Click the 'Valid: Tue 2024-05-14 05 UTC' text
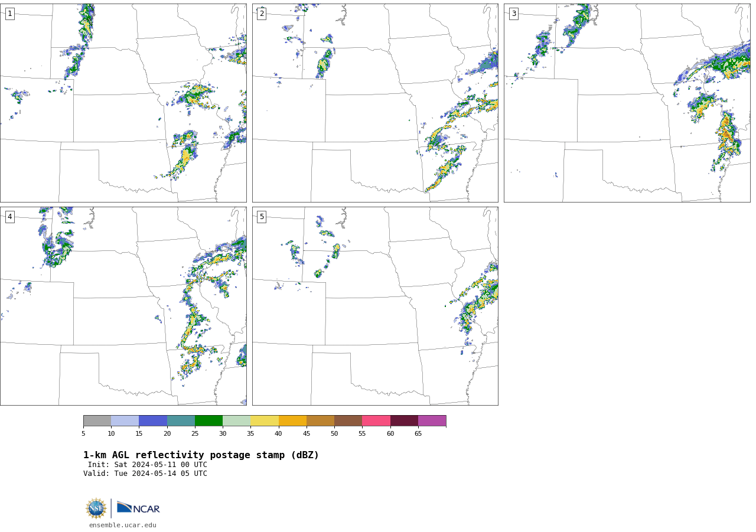Image resolution: width=756 pixels, height=532 pixels. (145, 474)
